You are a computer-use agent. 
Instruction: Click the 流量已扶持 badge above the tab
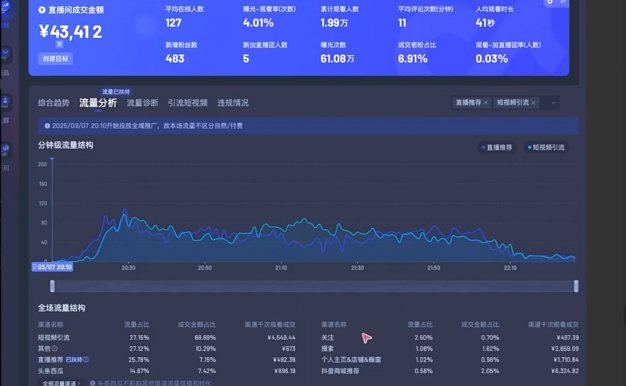point(116,92)
